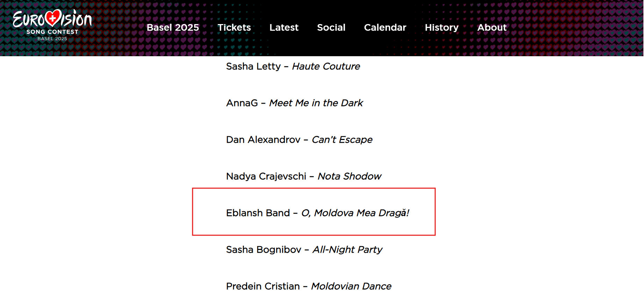644x303 pixels.
Task: Click the BASEL 2025 text under the logo
Action: tap(52, 39)
